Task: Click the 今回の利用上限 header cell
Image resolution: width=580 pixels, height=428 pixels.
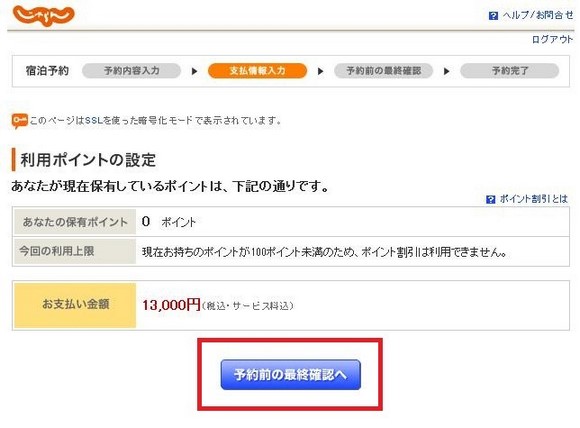Action: tap(75, 252)
